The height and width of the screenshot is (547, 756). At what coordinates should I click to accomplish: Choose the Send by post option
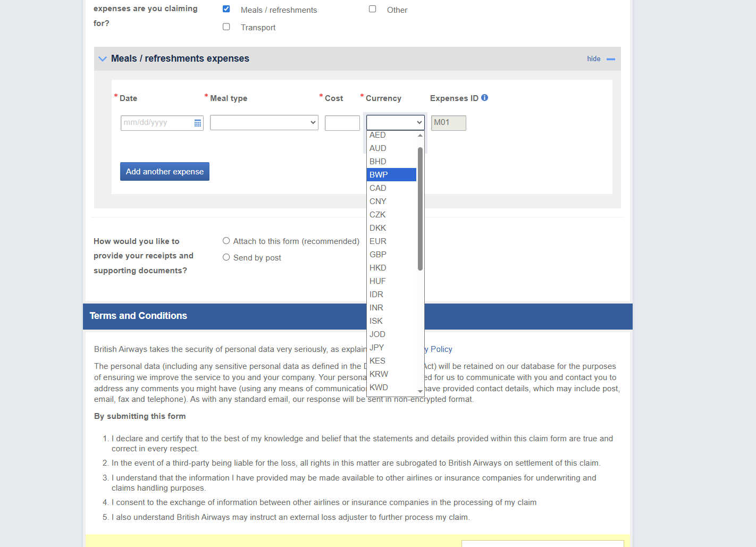tap(226, 257)
